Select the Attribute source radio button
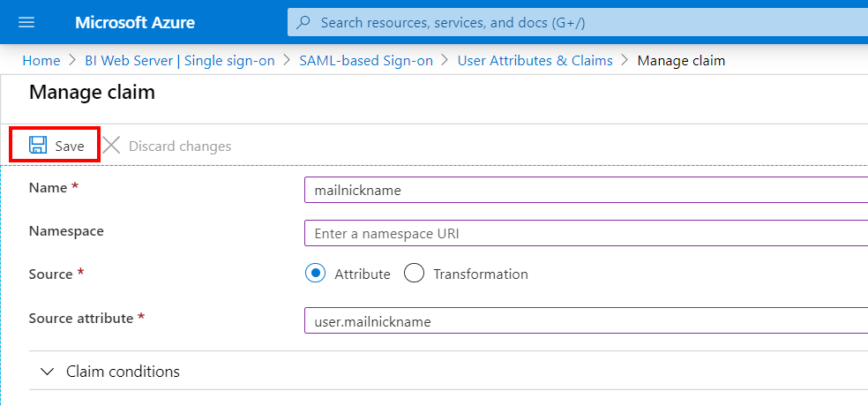868x406 pixels. pyautogui.click(x=316, y=274)
